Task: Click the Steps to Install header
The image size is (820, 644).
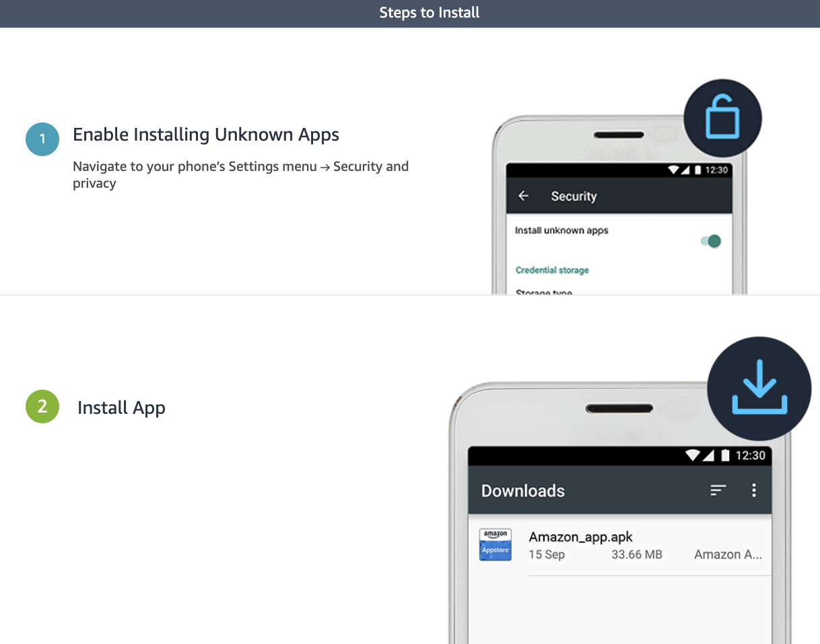Action: (x=430, y=12)
